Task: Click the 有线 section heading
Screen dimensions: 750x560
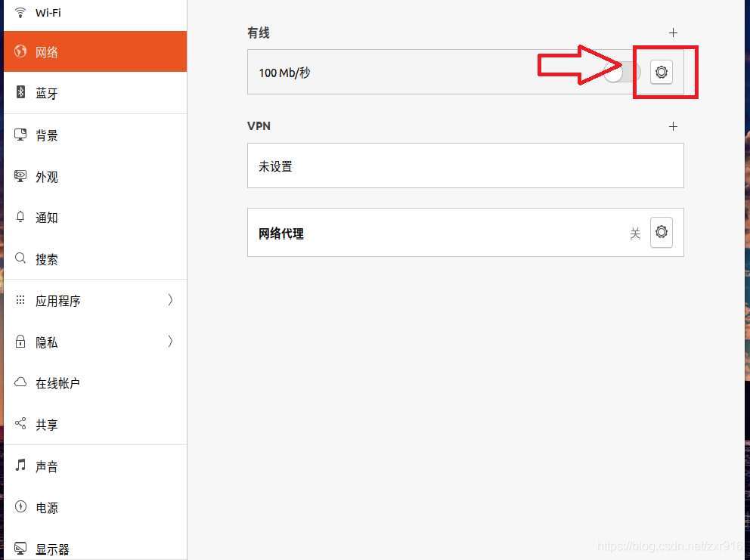Action: tap(259, 32)
